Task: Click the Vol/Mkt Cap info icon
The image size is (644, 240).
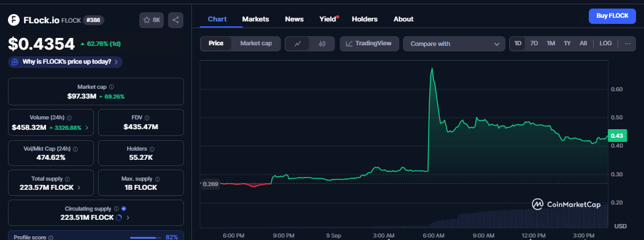Action: 75,149
